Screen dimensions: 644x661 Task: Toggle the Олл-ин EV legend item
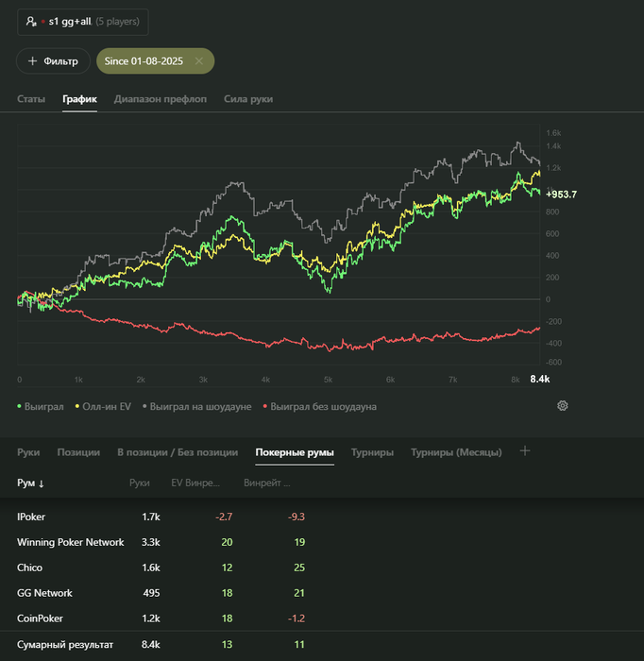point(104,407)
